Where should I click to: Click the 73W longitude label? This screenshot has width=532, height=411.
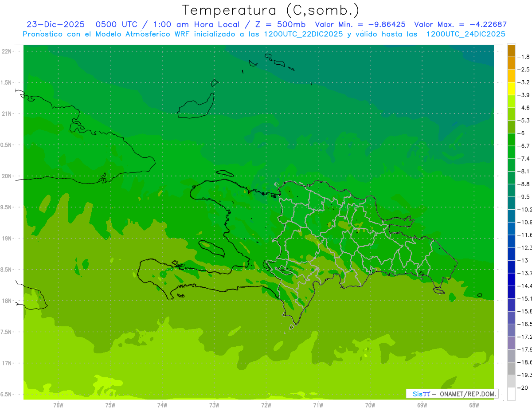point(214,405)
